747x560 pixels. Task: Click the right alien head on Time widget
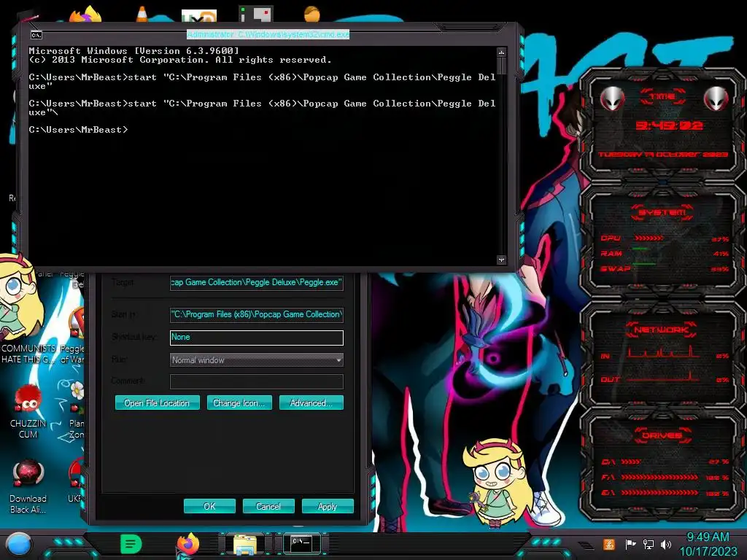pos(716,98)
